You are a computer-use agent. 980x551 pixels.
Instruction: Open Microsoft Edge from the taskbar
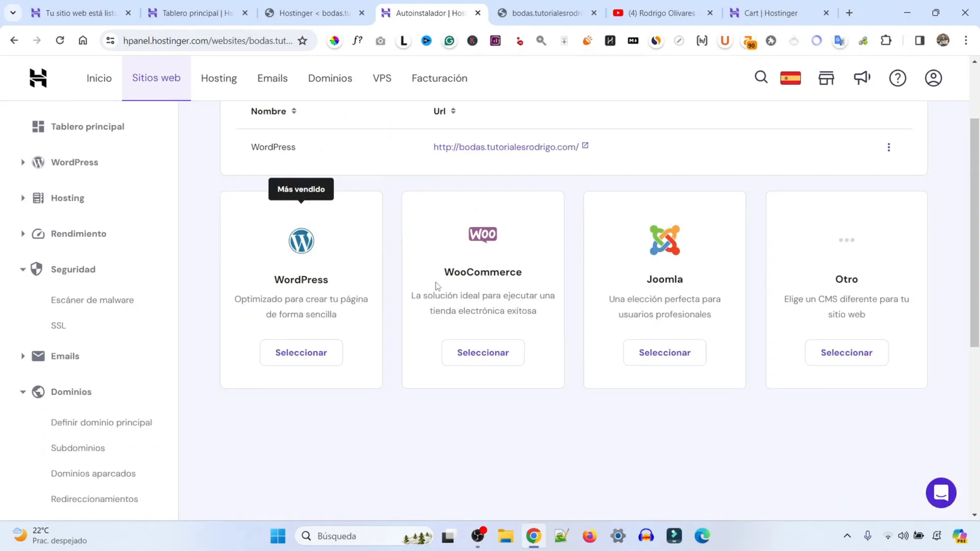[702, 536]
